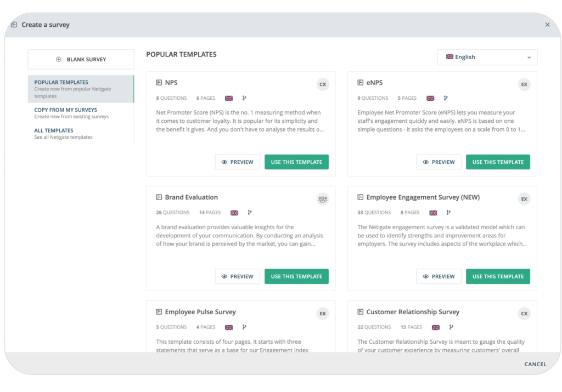Viewport: 562px width, 392px height.
Task: Use the NPS template
Action: pos(296,162)
